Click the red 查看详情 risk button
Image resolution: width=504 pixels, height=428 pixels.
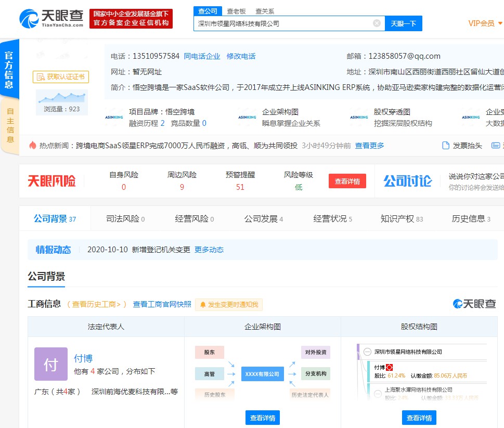[x=347, y=181]
